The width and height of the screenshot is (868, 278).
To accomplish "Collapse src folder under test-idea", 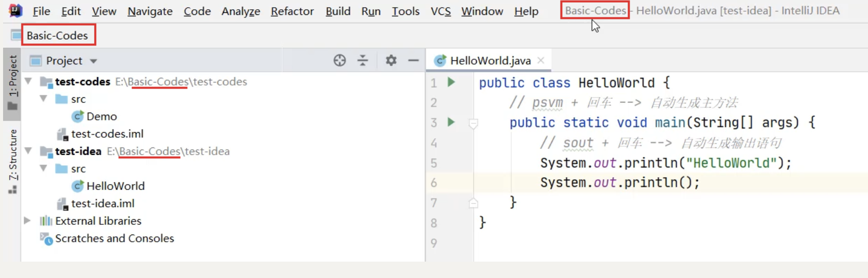I will click(43, 168).
